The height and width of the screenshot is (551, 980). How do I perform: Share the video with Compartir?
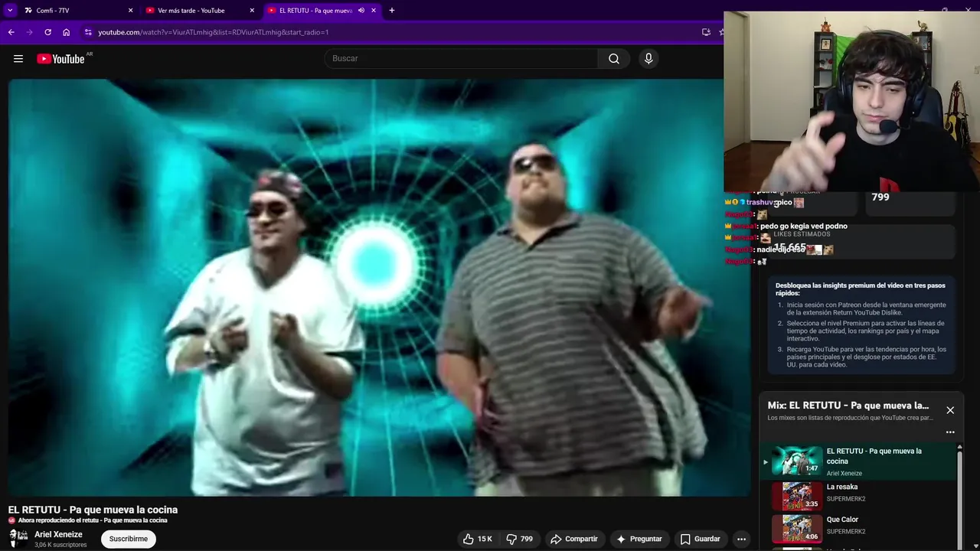click(574, 539)
